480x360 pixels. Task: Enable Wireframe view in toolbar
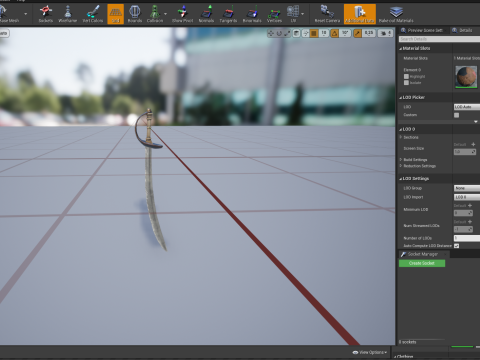68,14
